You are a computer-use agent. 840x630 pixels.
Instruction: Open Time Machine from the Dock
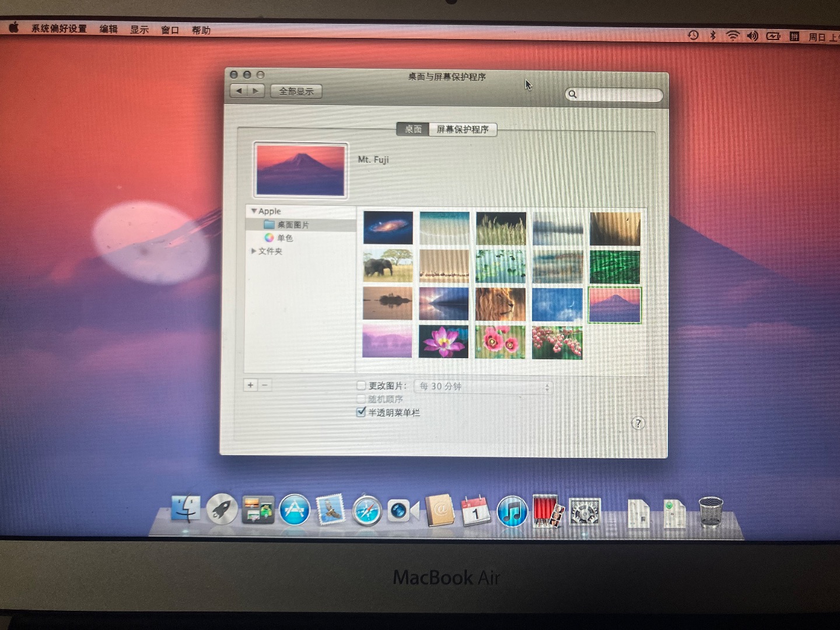pos(585,512)
